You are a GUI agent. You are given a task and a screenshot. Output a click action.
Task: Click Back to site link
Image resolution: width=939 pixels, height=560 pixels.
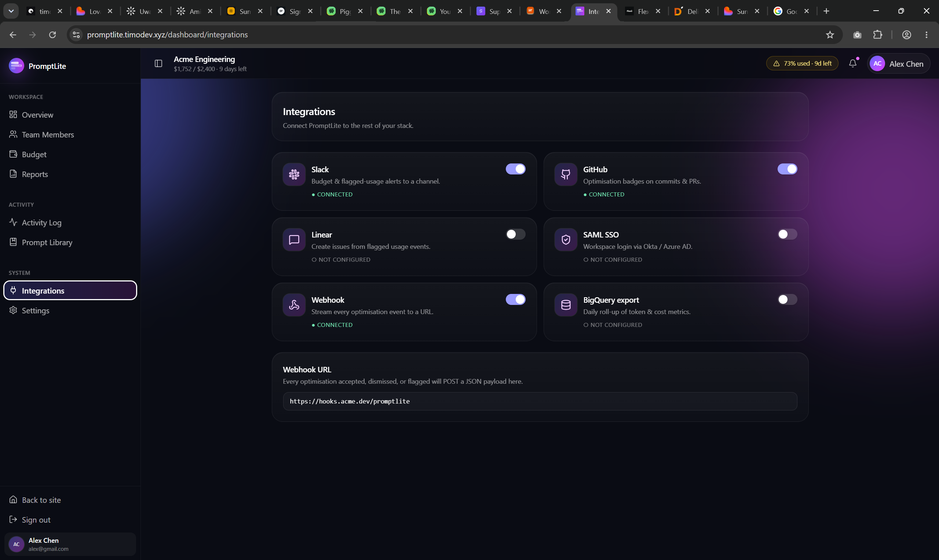coord(70,500)
